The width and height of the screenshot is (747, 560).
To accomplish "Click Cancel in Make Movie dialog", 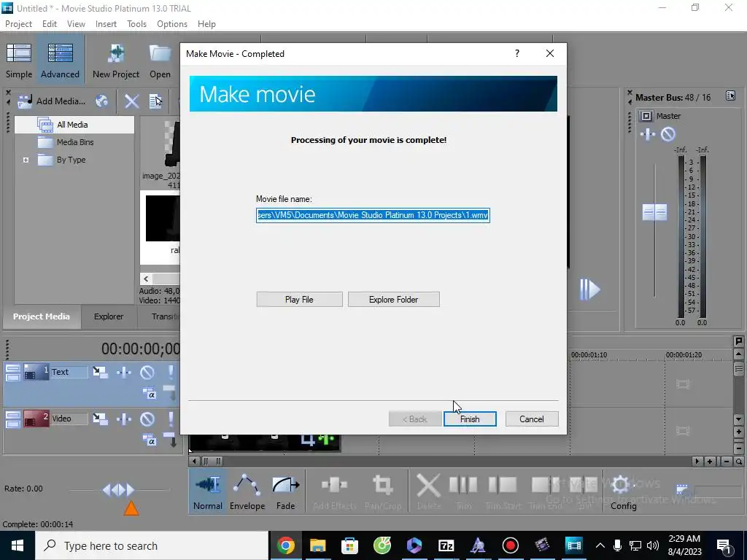I will tap(532, 419).
